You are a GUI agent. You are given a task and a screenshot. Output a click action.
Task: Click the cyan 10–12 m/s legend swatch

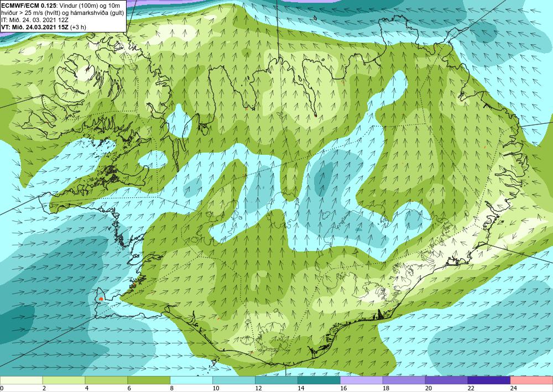(234, 380)
